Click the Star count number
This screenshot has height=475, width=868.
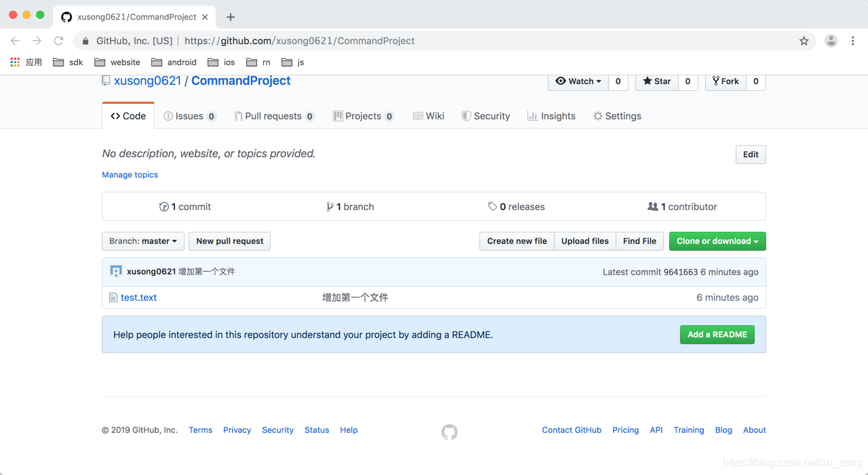688,81
